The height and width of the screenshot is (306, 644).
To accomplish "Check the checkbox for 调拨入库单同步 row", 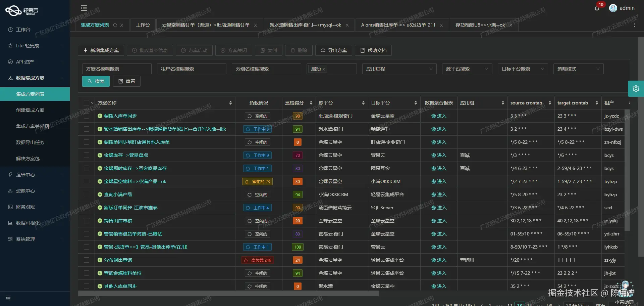I will pos(87,116).
